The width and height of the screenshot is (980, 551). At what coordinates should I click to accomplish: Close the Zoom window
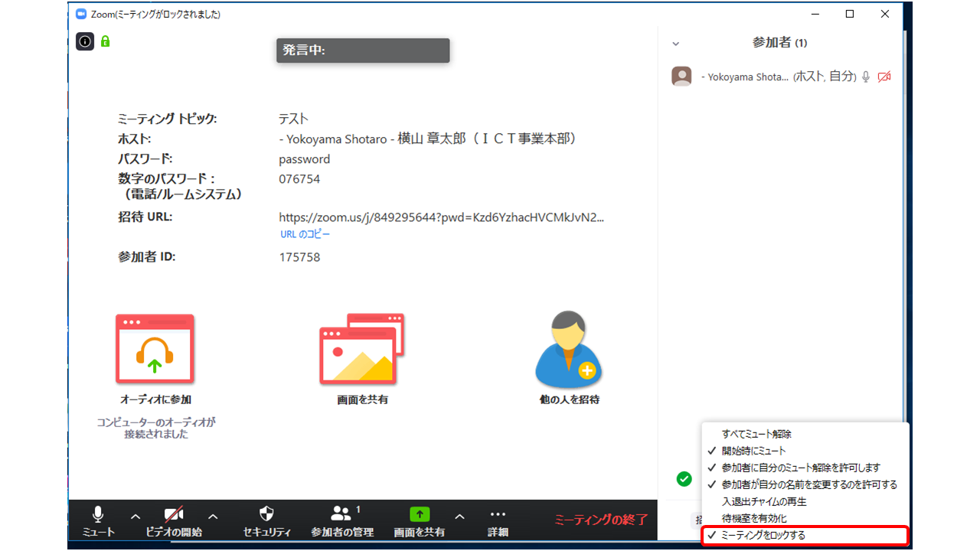click(885, 14)
